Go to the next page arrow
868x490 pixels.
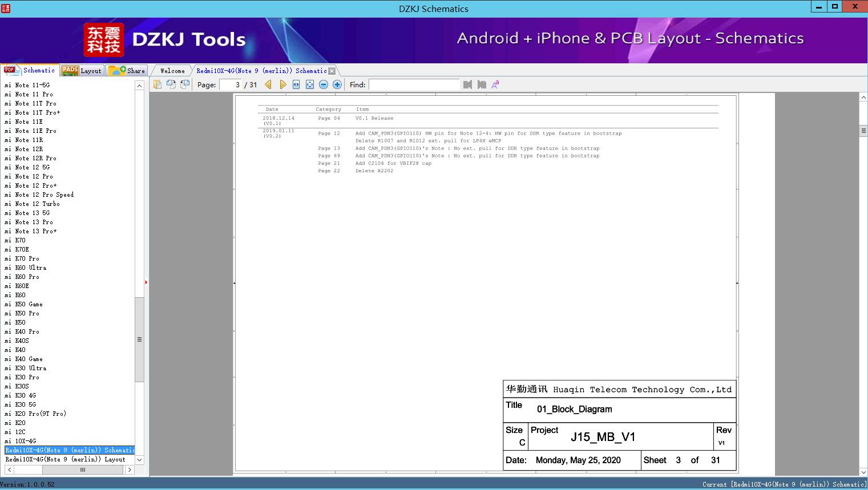pos(282,84)
